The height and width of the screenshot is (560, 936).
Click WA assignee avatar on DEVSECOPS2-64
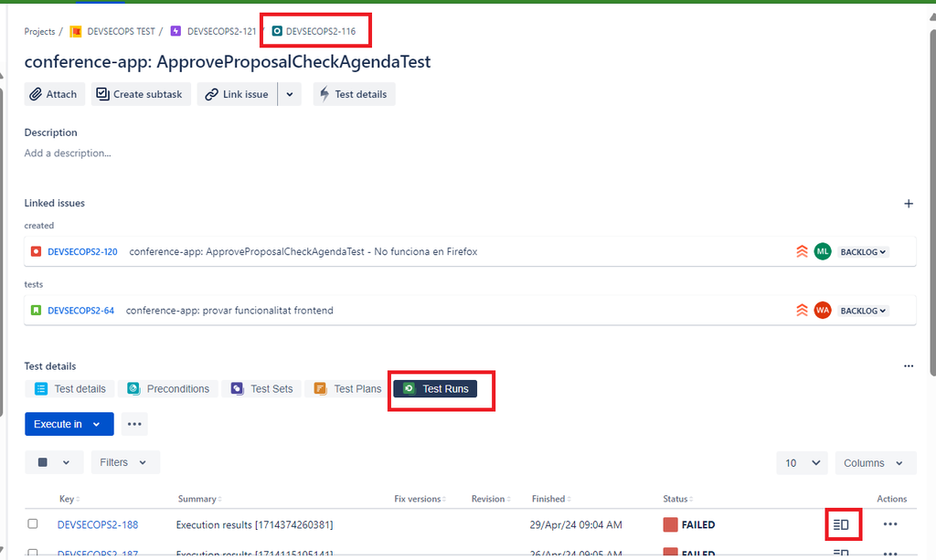click(x=823, y=311)
